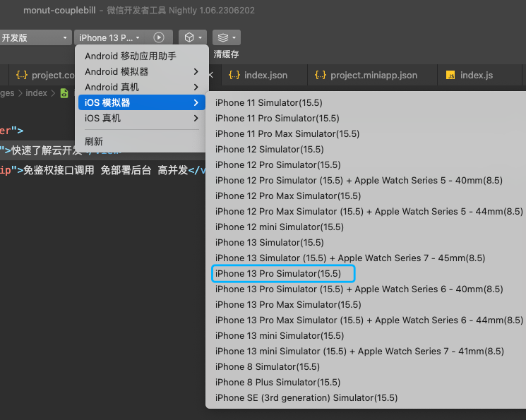Switch to the project.miniapp.json tab
Screen dimensions: 526x420
(x=373, y=75)
